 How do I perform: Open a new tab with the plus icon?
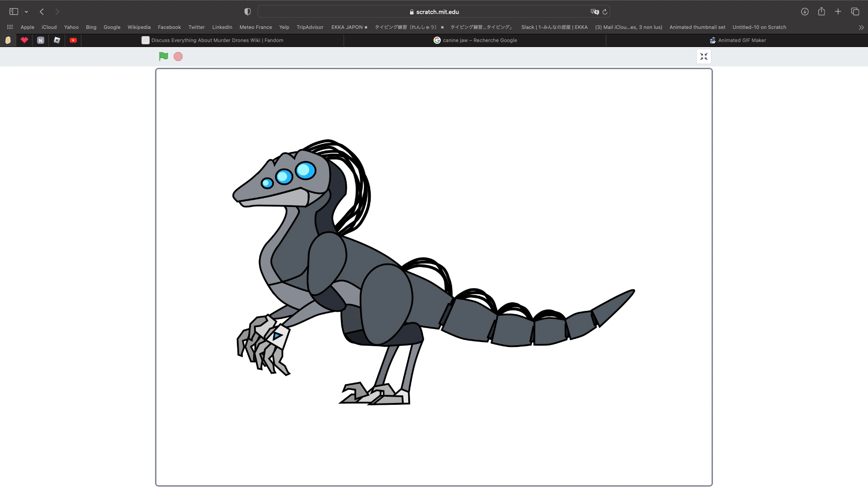[838, 12]
